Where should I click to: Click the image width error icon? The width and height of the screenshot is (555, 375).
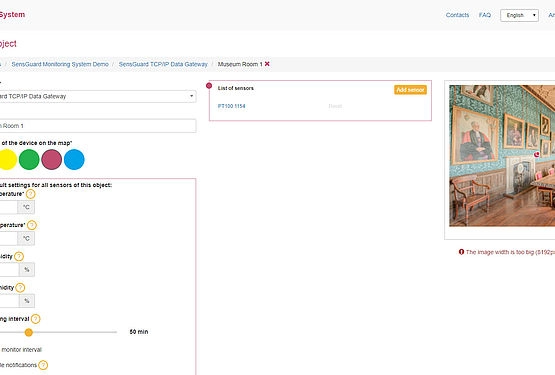pyautogui.click(x=461, y=252)
